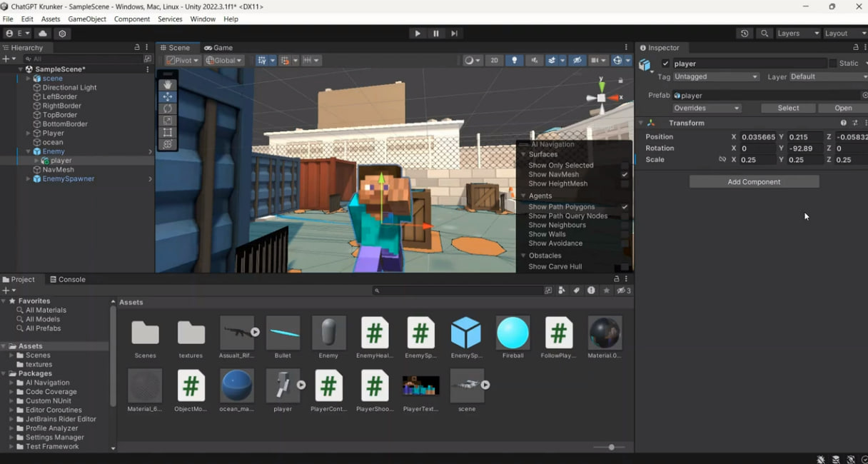868x464 pixels.
Task: Open the Global handle rotation dropdown
Action: pyautogui.click(x=224, y=61)
